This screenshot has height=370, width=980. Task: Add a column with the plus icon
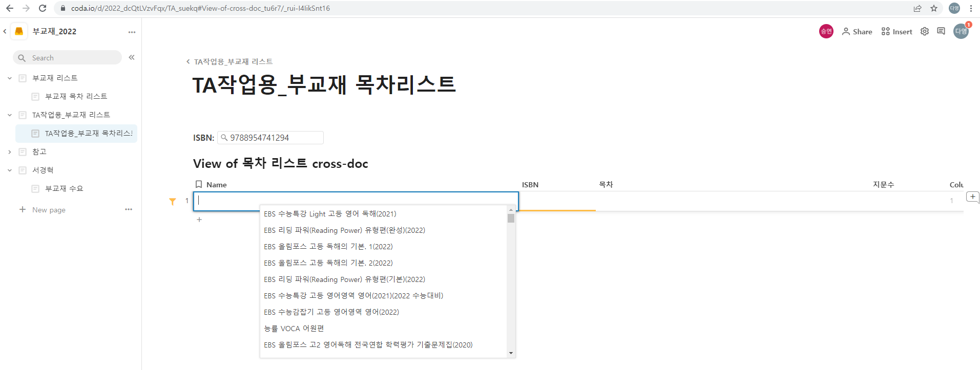[972, 197]
